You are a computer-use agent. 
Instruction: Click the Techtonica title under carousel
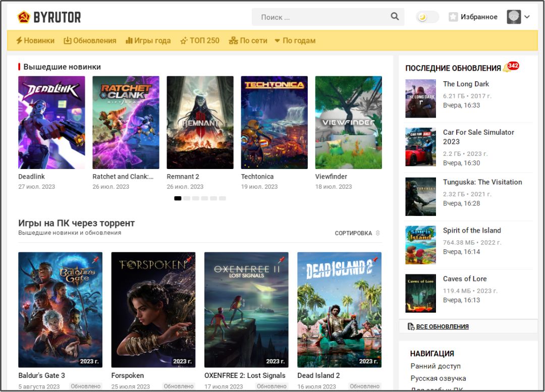click(x=257, y=177)
